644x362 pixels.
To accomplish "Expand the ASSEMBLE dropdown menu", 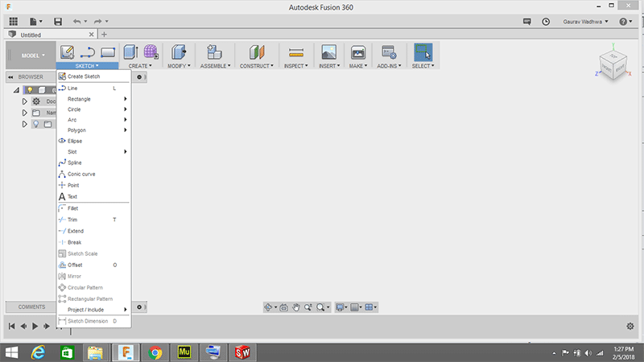I will (215, 66).
